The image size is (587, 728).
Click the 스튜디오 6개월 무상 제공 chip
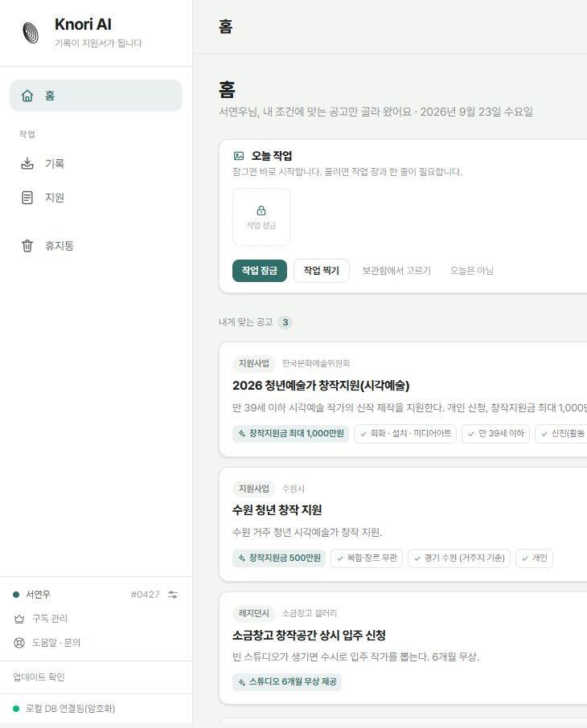point(287,682)
